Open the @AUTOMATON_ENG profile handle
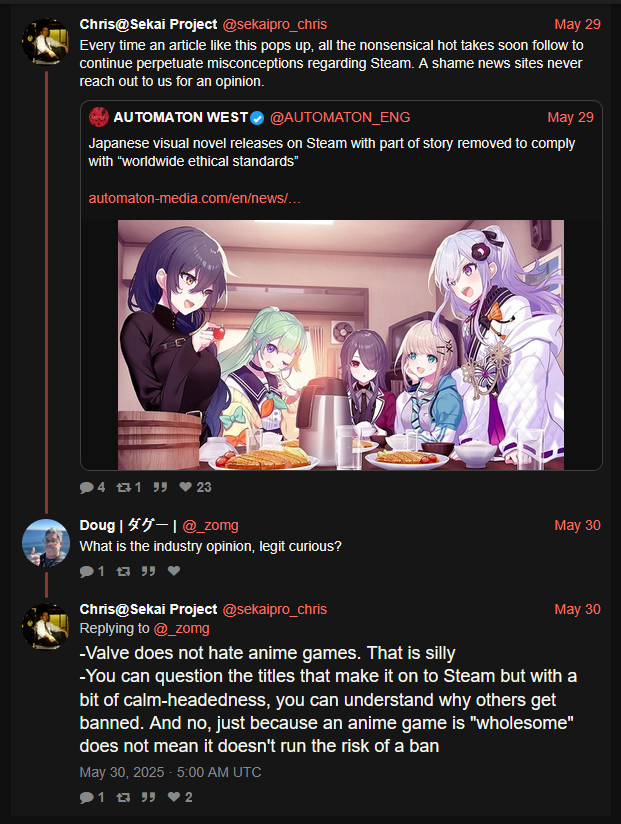 pyautogui.click(x=340, y=117)
